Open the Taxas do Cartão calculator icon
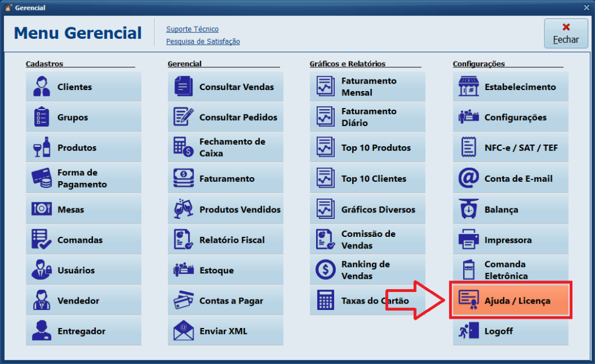The height and width of the screenshot is (364, 595). tap(325, 301)
